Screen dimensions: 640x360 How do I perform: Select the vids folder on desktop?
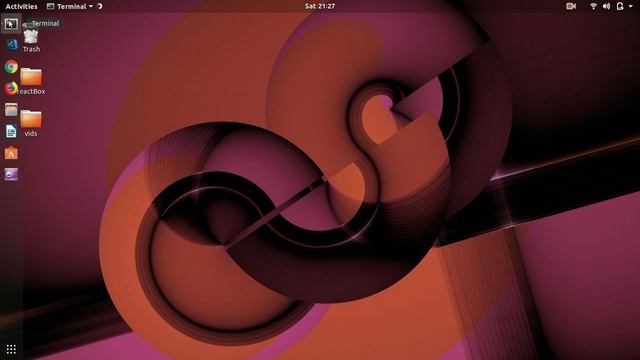tap(31, 124)
